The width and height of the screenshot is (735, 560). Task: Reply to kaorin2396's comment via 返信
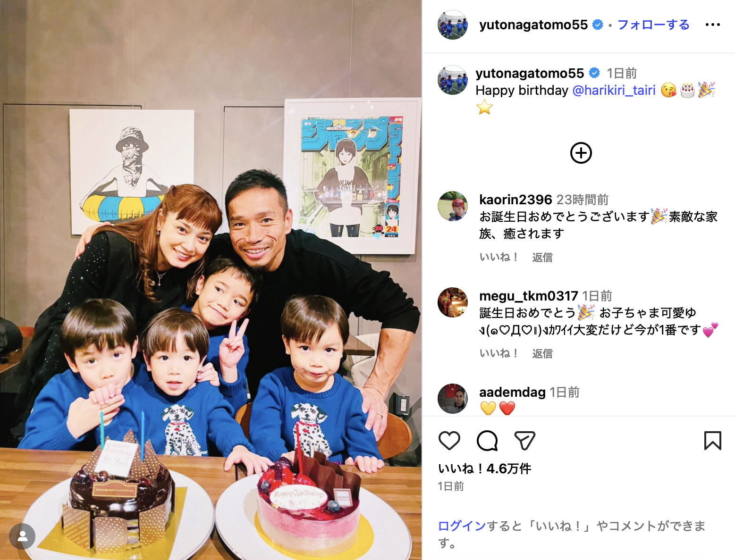pos(542,257)
